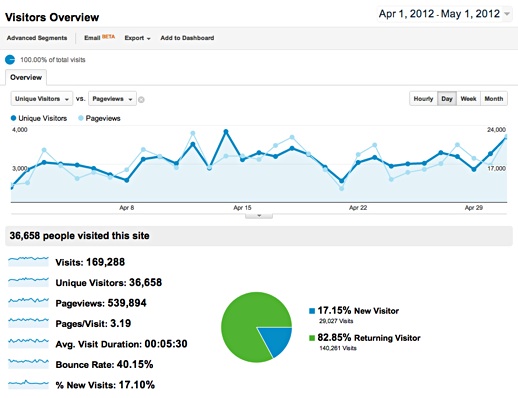Click Add to Dashboard
The height and width of the screenshot is (398, 518).
click(x=187, y=38)
